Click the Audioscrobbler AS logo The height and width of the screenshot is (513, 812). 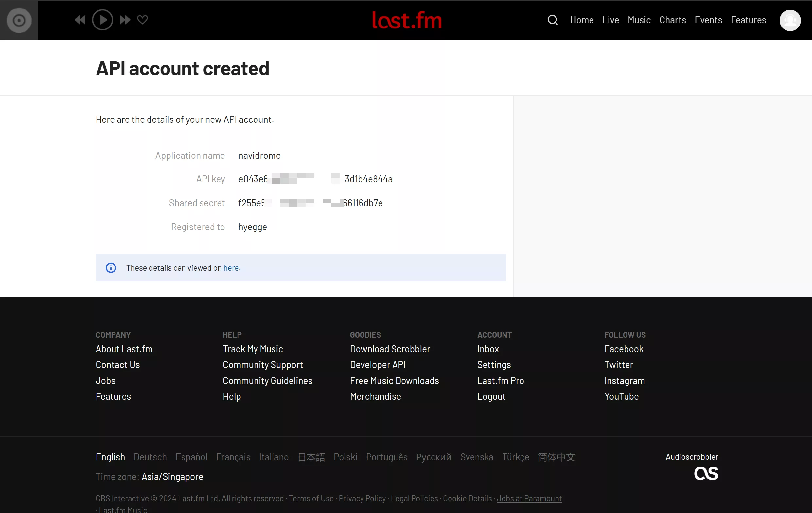point(706,473)
